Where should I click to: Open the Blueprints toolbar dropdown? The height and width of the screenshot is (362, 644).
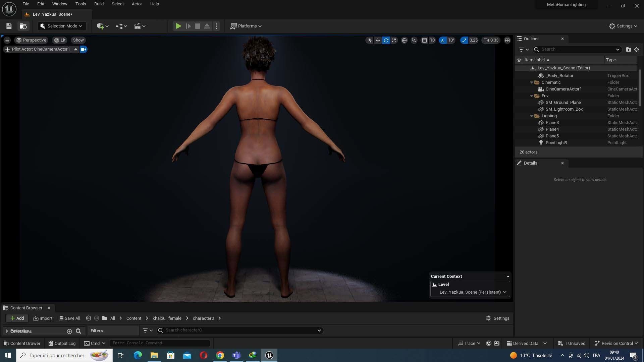coord(121,26)
